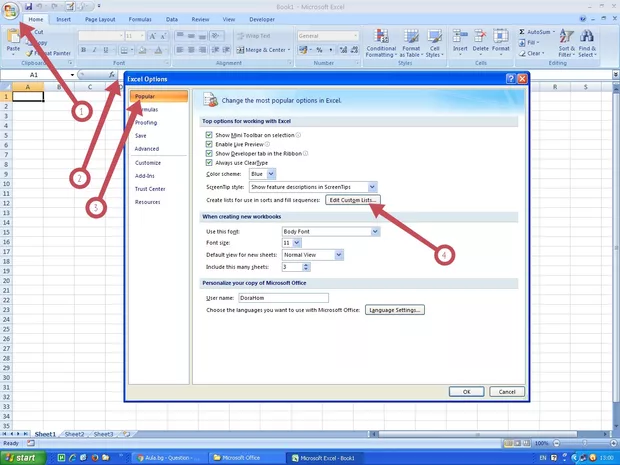Toggle Show Mini Toolbar on selection checkbox
The width and height of the screenshot is (620, 465).
pos(209,135)
